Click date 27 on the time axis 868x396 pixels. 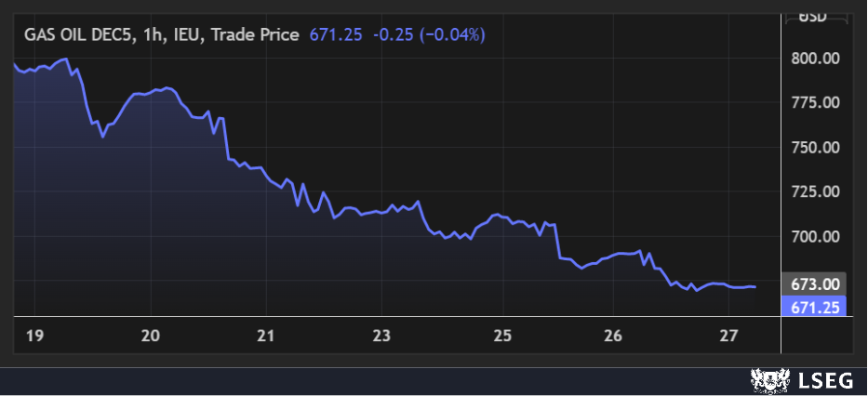coord(728,335)
